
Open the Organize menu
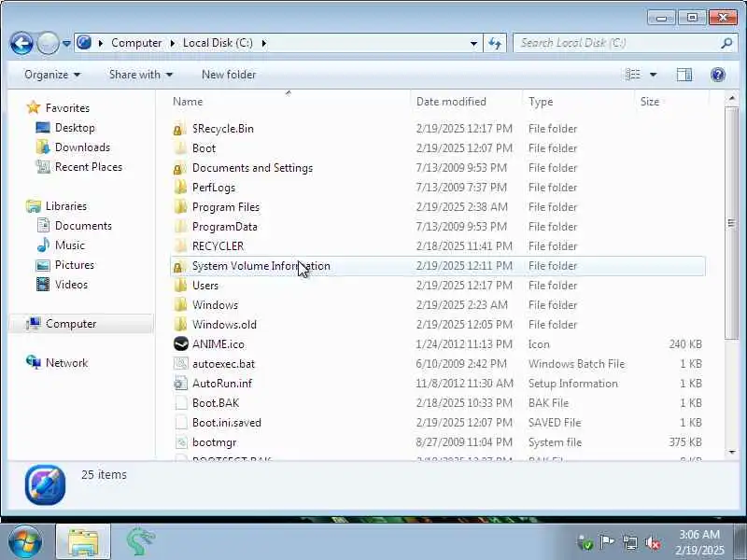(52, 75)
